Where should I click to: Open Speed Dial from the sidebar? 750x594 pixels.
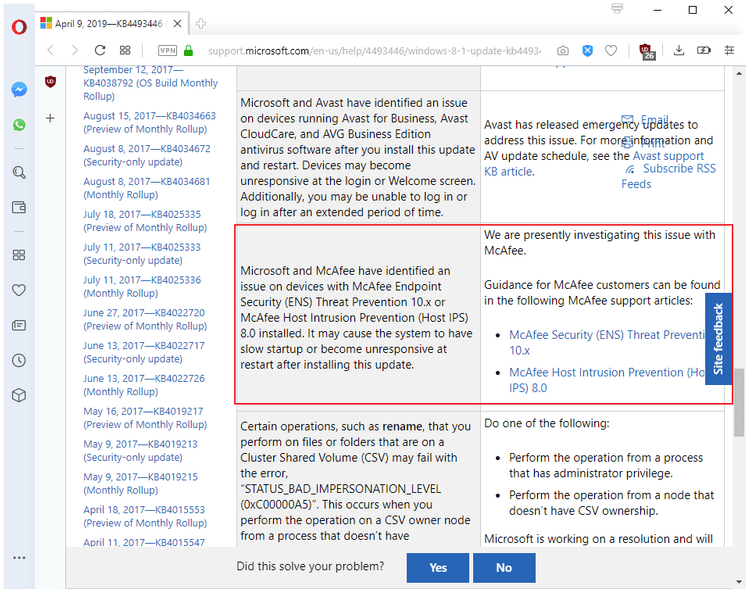[x=19, y=255]
